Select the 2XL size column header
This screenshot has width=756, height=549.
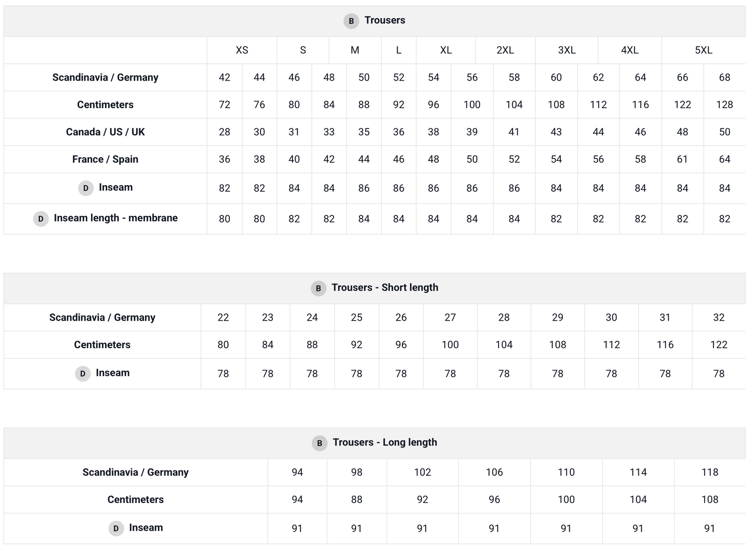[x=505, y=50]
